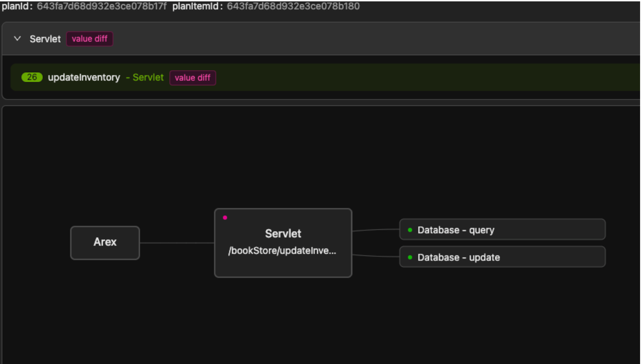Viewport: 641px width, 364px height.
Task: Click the pink status dot on Servlet node
Action: [225, 217]
